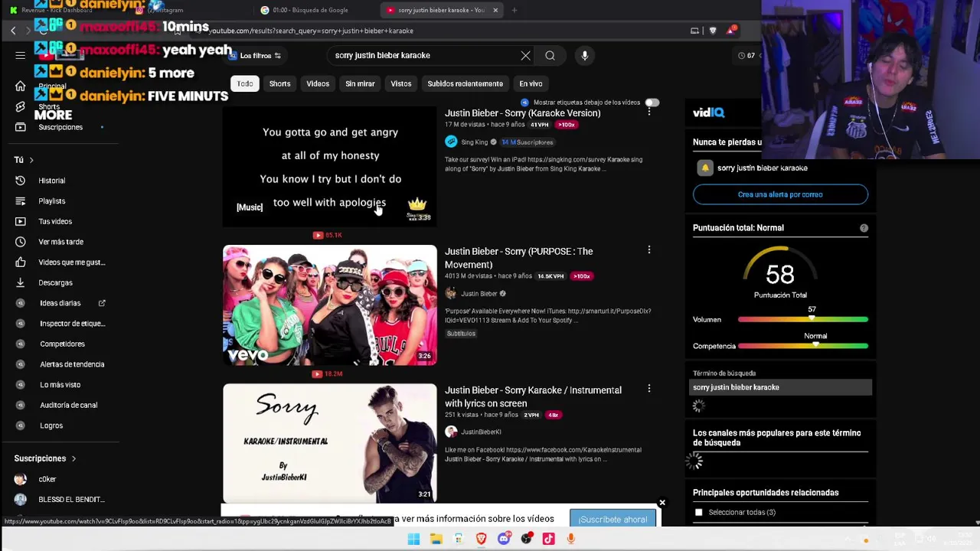Click the magnifier search button
This screenshot has width=980, height=551.
point(550,55)
